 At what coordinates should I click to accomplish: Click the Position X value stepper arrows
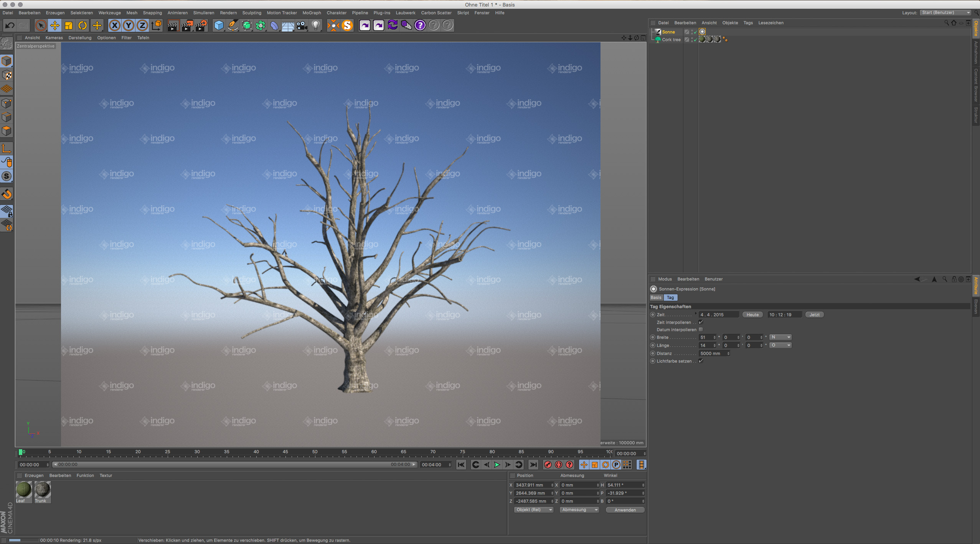(x=552, y=485)
